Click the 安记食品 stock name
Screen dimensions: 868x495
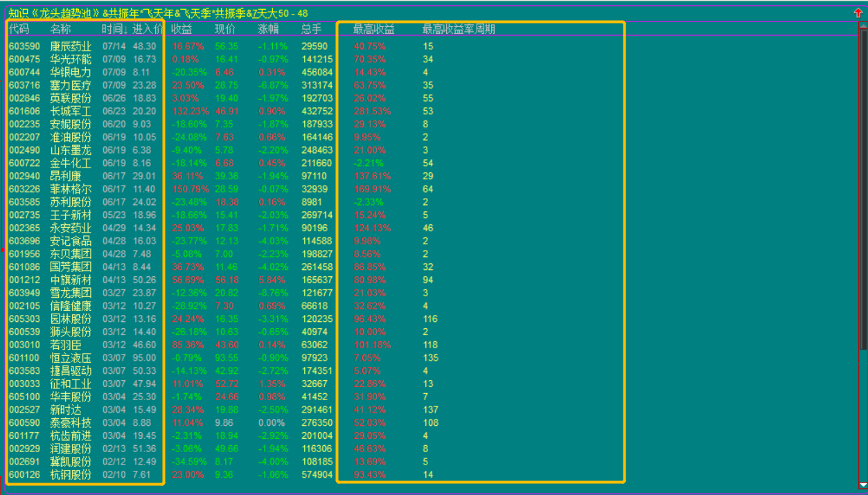[x=71, y=241]
